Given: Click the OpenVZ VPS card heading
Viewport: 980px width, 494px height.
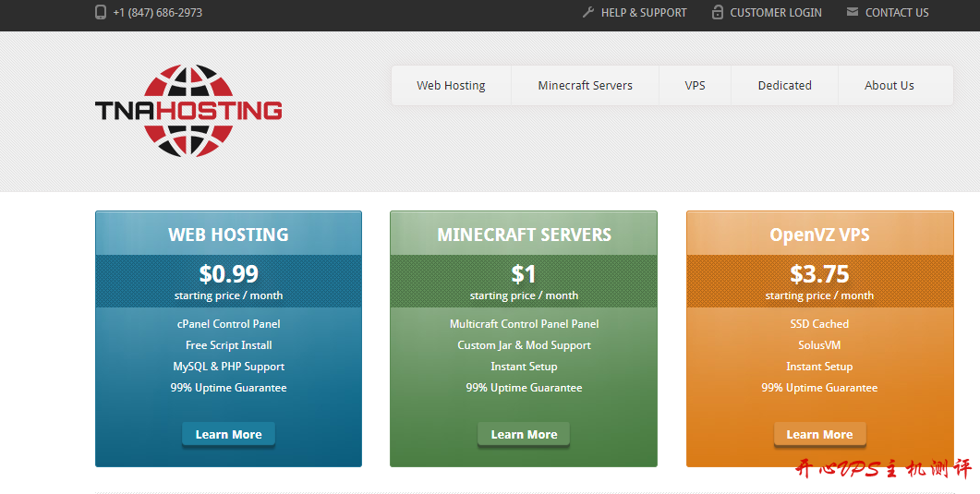Looking at the screenshot, I should pyautogui.click(x=819, y=235).
